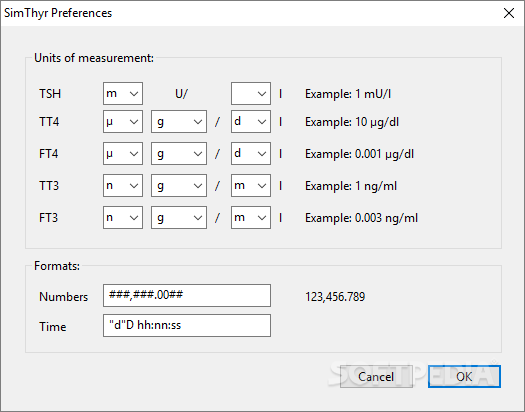525x412 pixels.
Task: Click the 'Units of measurement:' group label
Action: [x=94, y=58]
